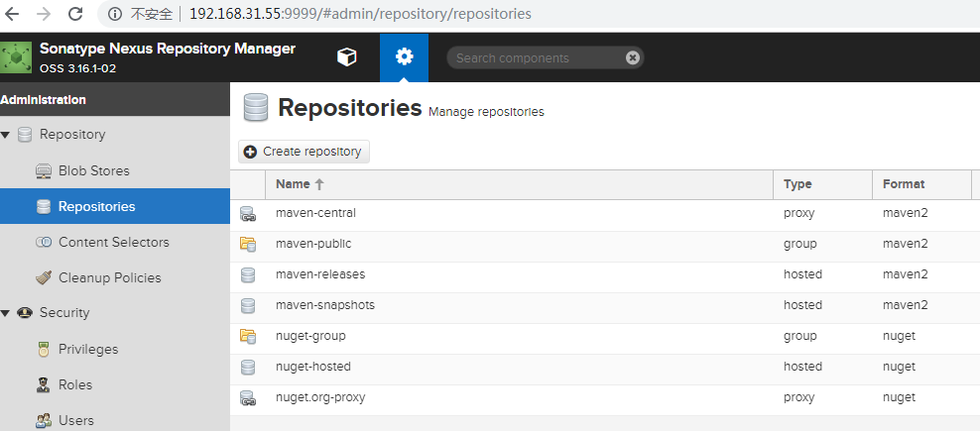Click the large Repositories header icon
This screenshot has width=980, height=431.
coord(256,107)
